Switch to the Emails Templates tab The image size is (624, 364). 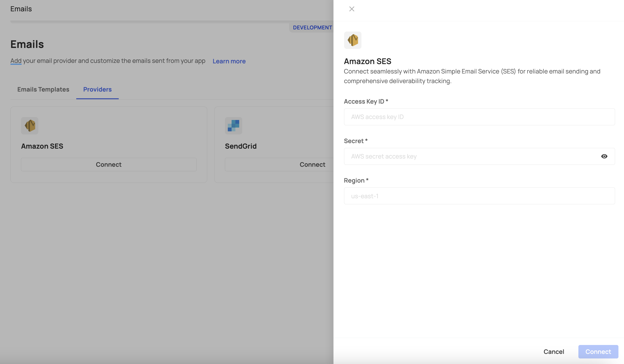pyautogui.click(x=43, y=89)
